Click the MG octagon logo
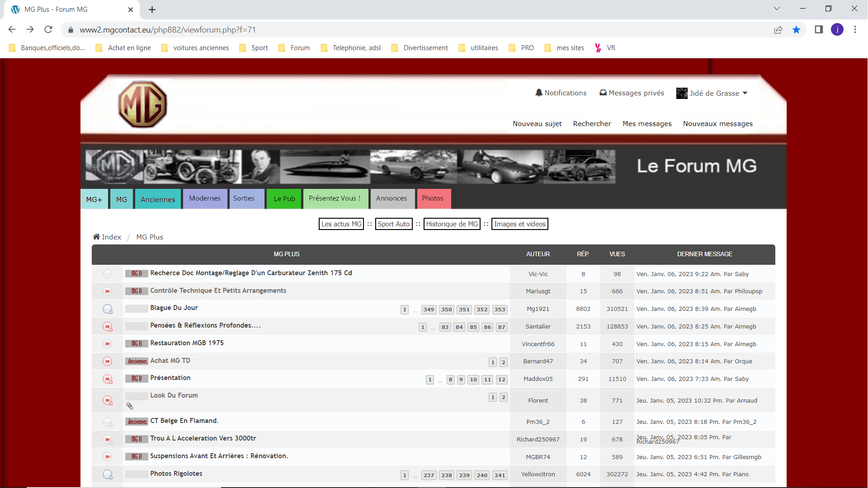The image size is (868, 488). [x=142, y=104]
